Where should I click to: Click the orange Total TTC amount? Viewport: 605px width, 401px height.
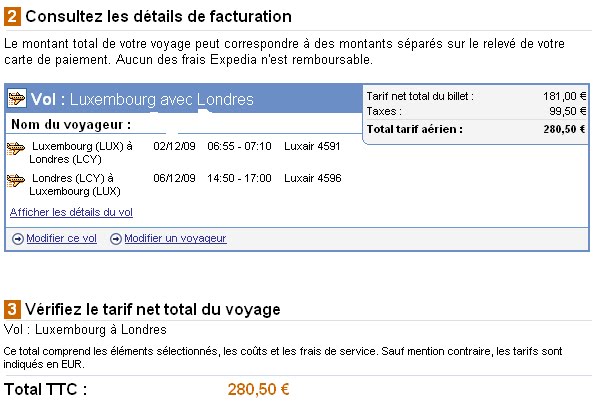259,389
